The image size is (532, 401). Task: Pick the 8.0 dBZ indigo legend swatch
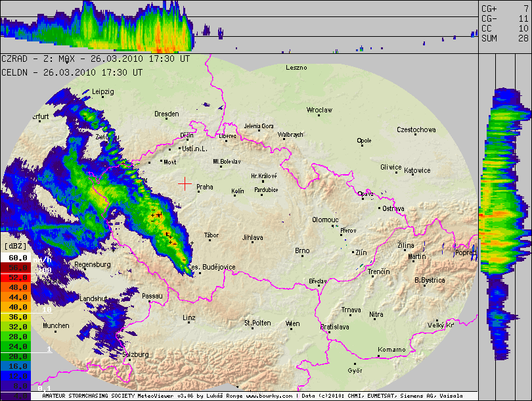pyautogui.click(x=16, y=386)
